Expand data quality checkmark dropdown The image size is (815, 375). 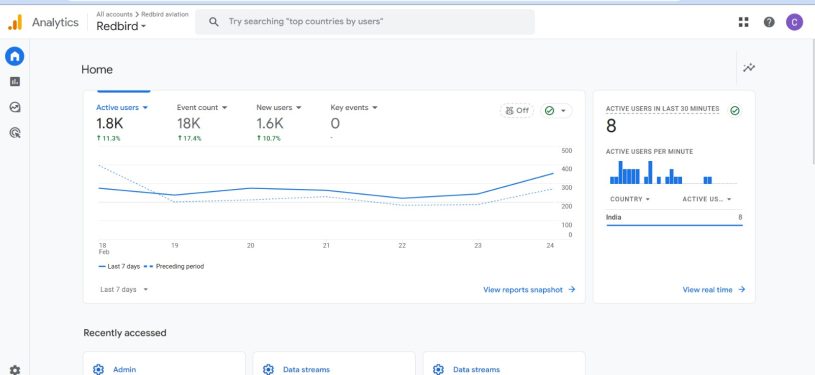(556, 110)
